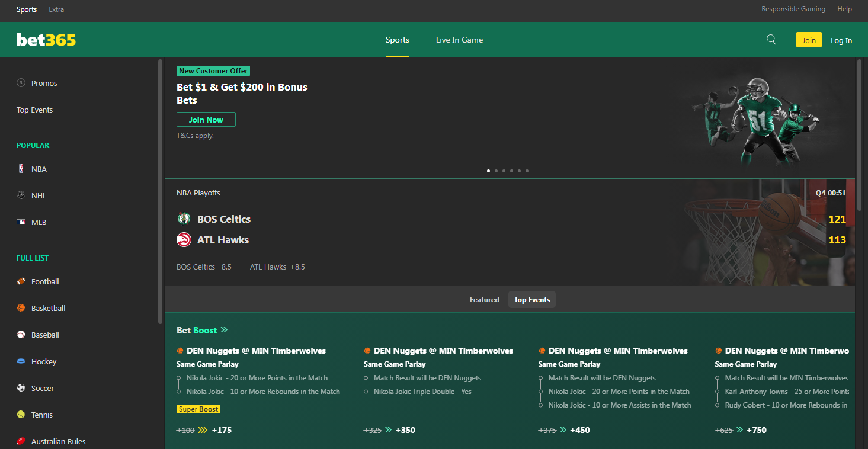Click Log In

841,40
